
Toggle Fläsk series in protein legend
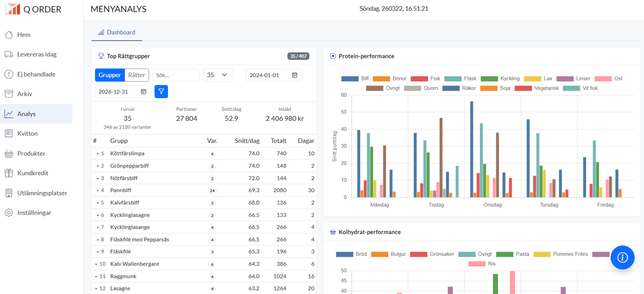460,79
